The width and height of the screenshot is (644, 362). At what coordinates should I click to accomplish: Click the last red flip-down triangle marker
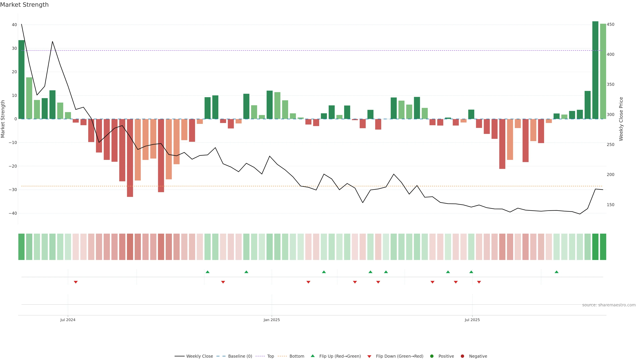479,282
